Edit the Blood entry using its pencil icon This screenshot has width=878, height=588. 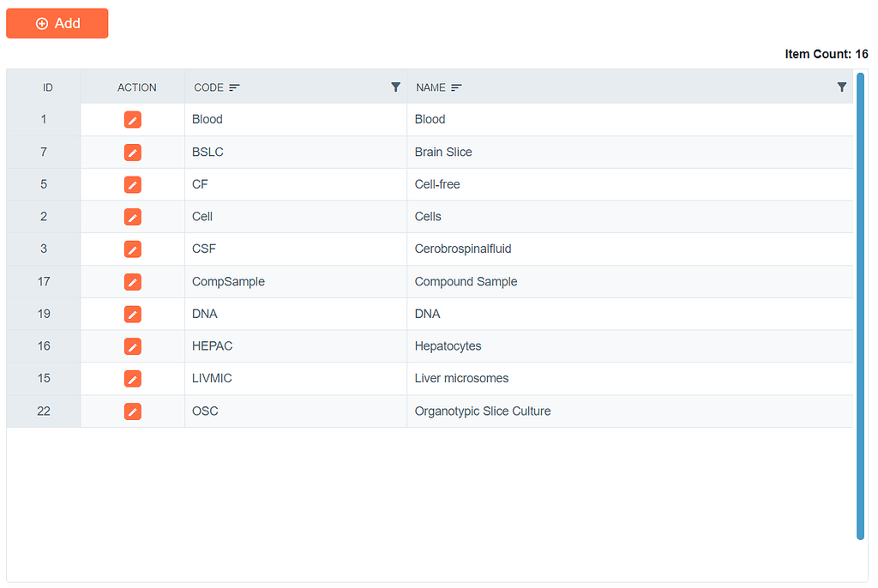pos(132,120)
